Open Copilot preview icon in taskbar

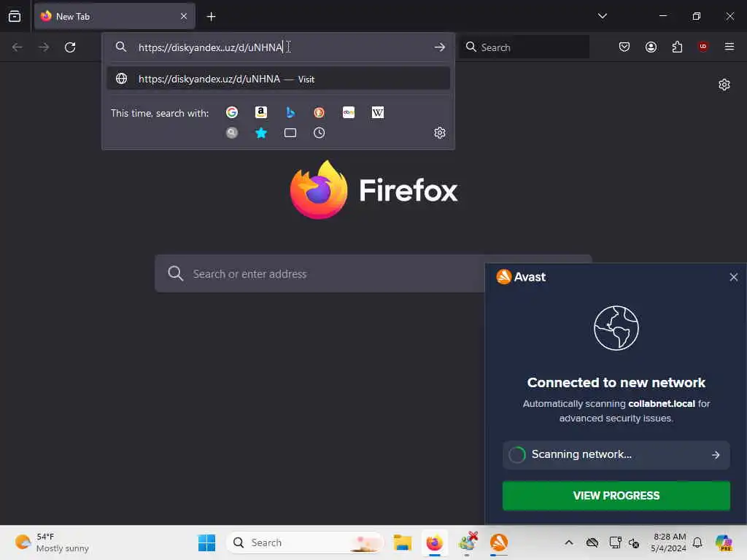click(724, 542)
